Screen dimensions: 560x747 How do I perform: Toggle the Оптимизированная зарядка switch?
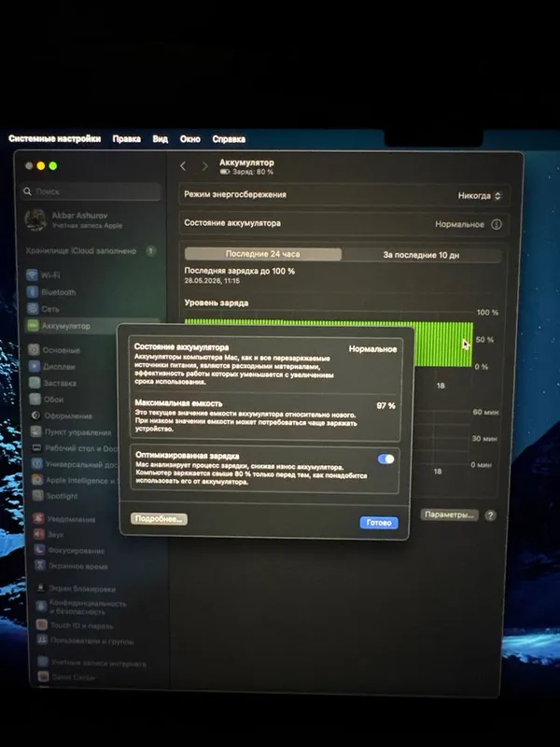click(x=385, y=458)
